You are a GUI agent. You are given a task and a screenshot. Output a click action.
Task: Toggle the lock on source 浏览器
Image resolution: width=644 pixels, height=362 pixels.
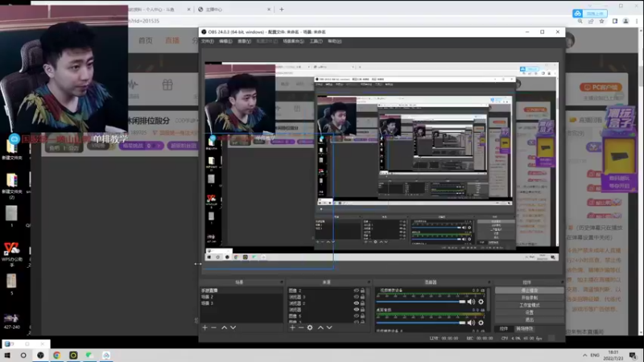(x=363, y=310)
